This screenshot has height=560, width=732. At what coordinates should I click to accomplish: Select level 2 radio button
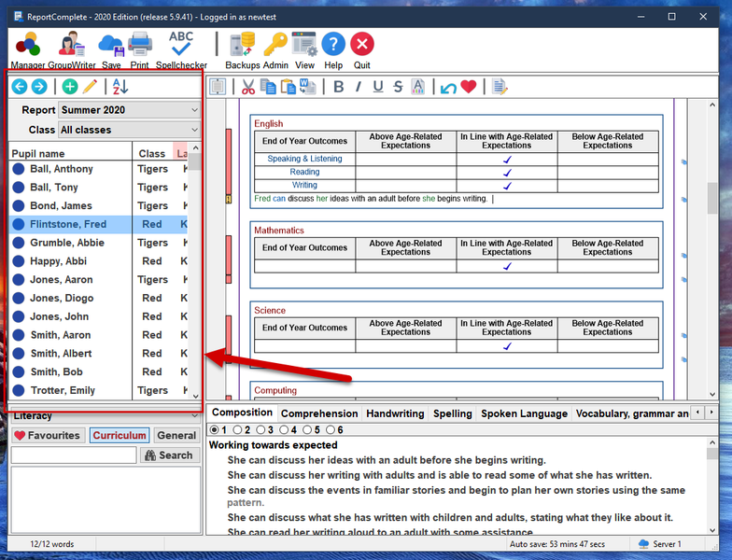(237, 429)
